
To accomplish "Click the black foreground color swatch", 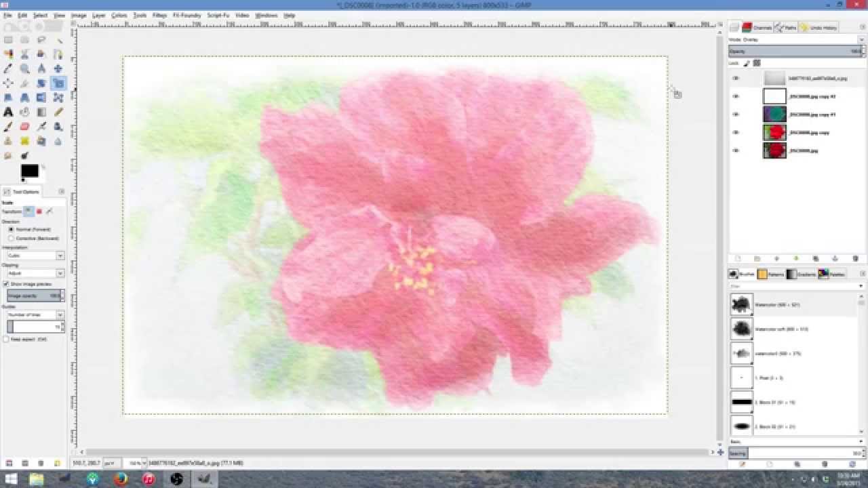I will pos(29,171).
